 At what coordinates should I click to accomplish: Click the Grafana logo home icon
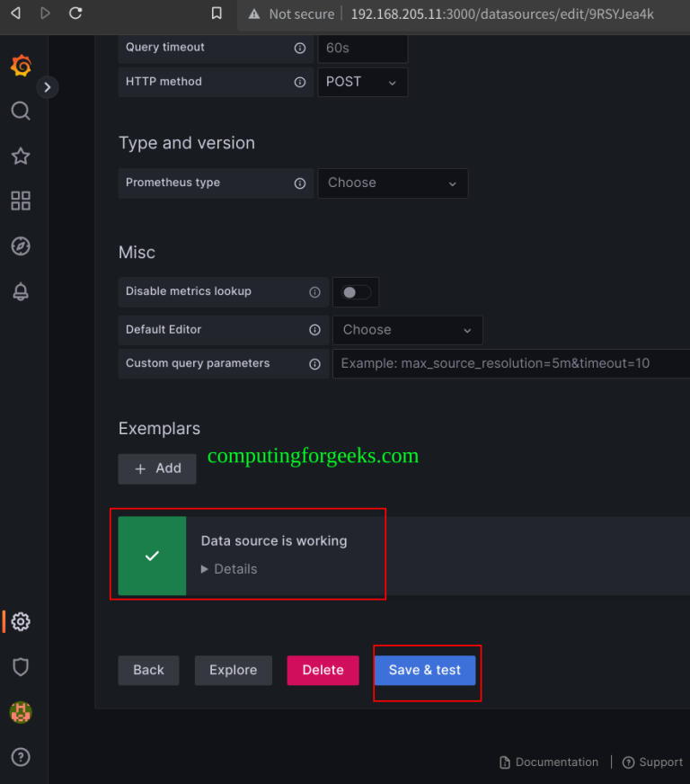click(21, 67)
